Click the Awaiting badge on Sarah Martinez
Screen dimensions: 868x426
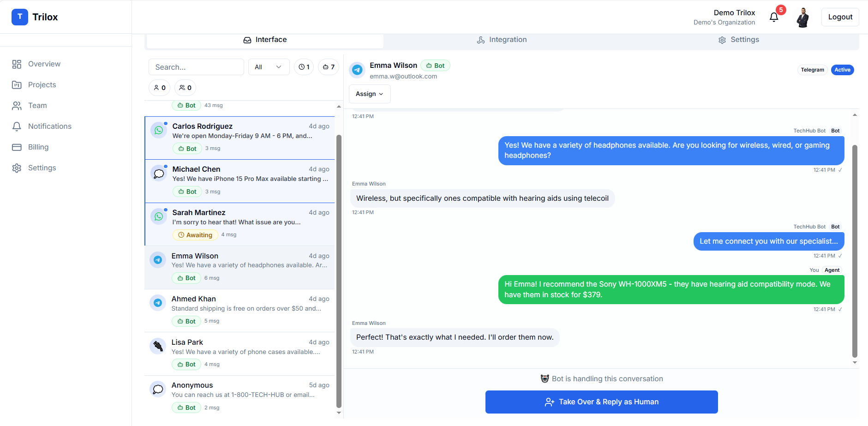click(x=195, y=235)
